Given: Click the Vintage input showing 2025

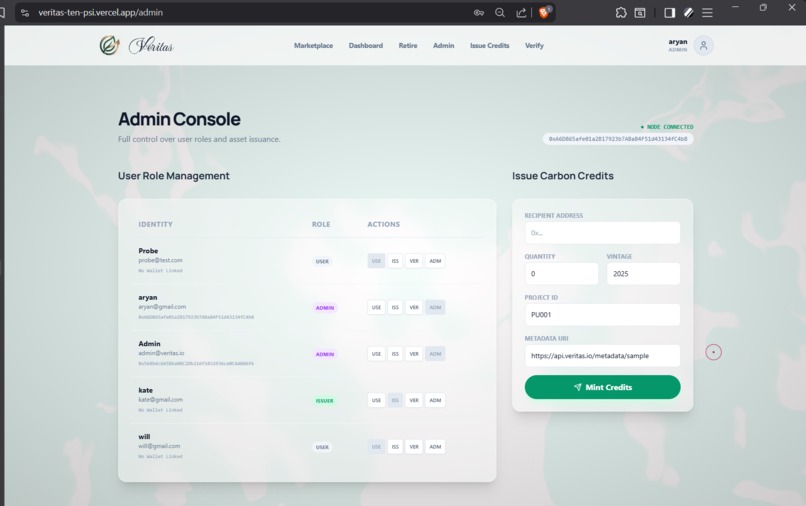Looking at the screenshot, I should (x=643, y=274).
